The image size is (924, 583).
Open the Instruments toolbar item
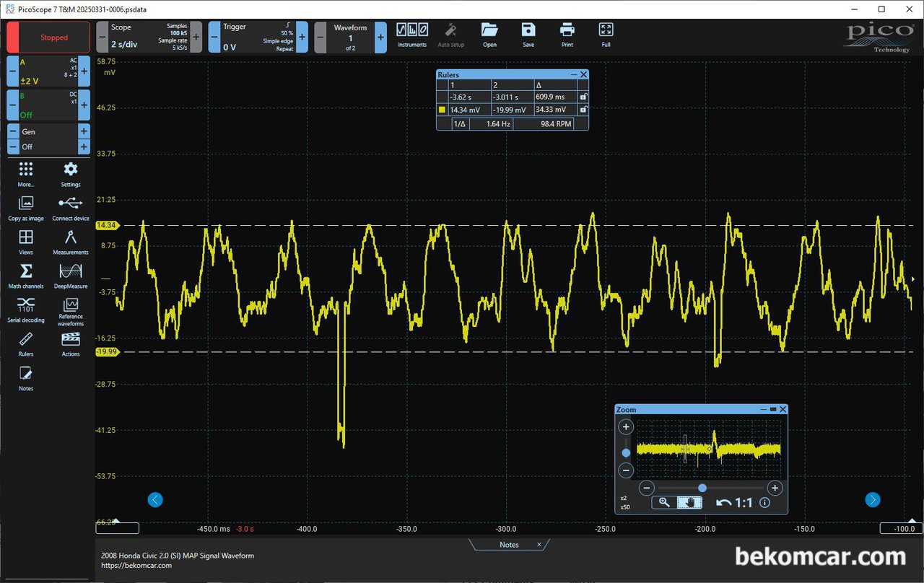[x=412, y=35]
